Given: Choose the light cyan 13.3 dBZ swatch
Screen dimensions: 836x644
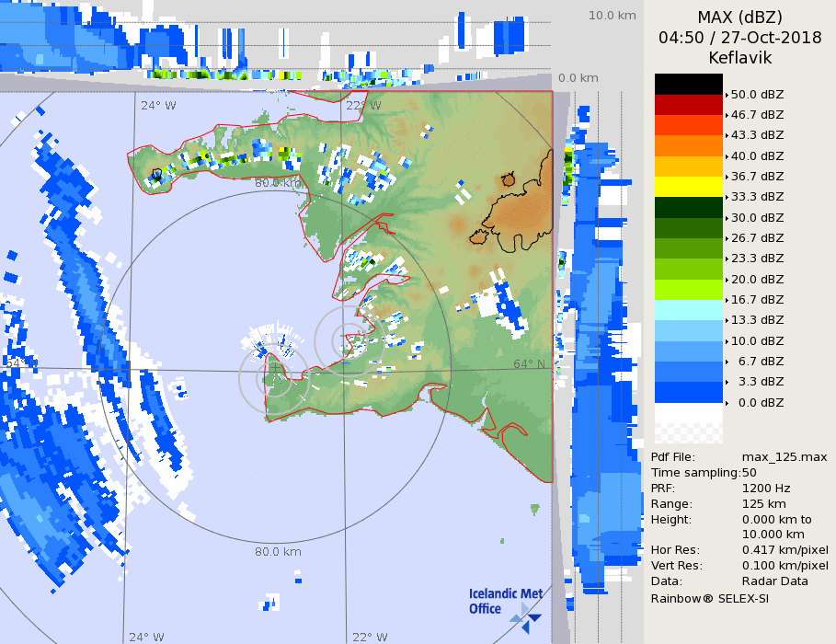Looking at the screenshot, I should point(688,310).
